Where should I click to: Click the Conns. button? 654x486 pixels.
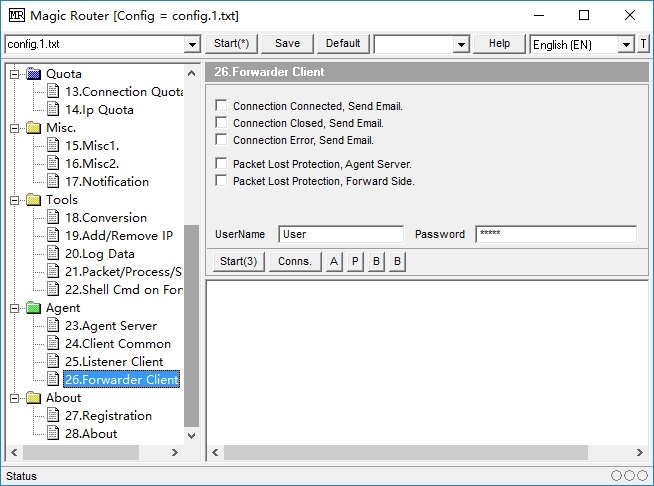click(295, 262)
